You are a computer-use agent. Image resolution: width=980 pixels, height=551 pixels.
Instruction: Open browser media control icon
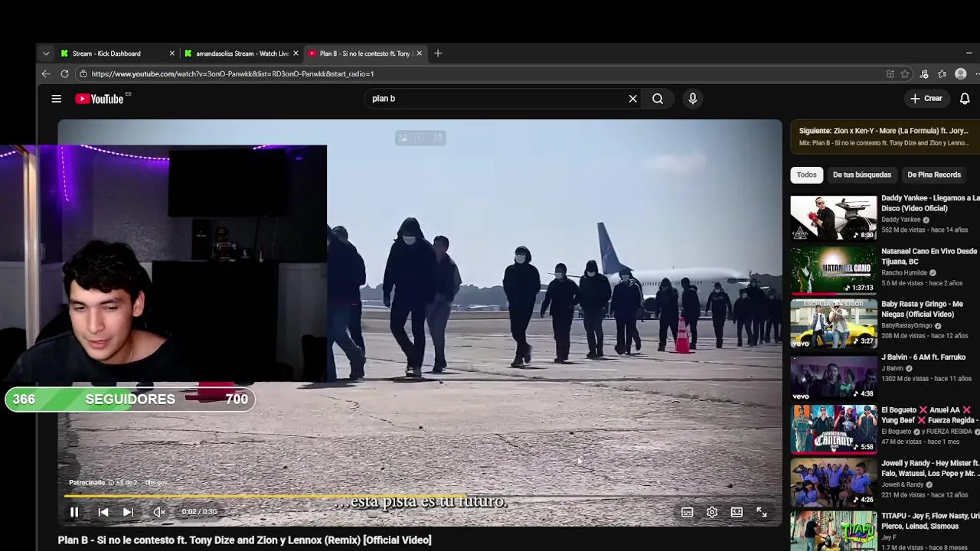[x=924, y=74]
